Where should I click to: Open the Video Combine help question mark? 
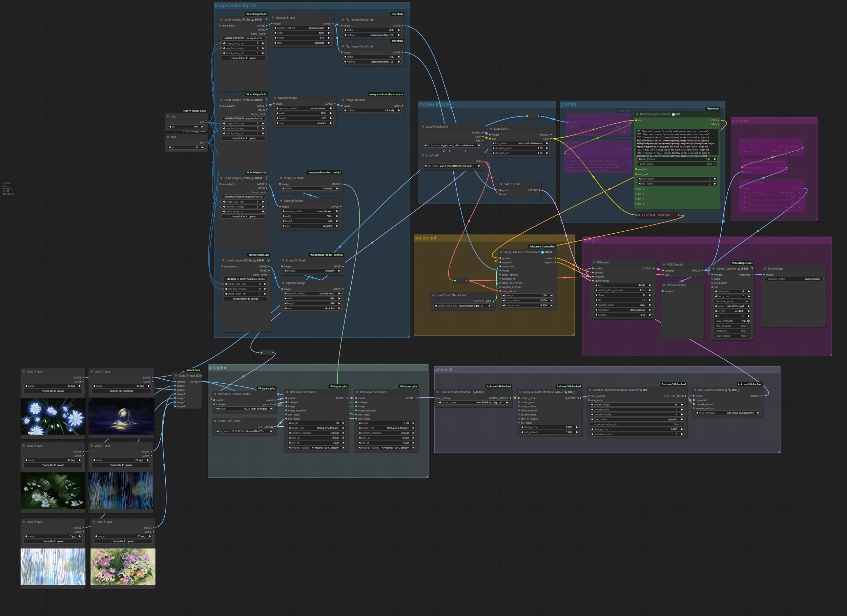tap(752, 269)
